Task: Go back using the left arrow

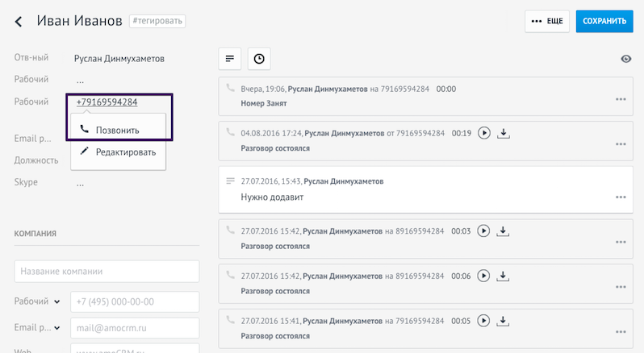Action: click(19, 21)
